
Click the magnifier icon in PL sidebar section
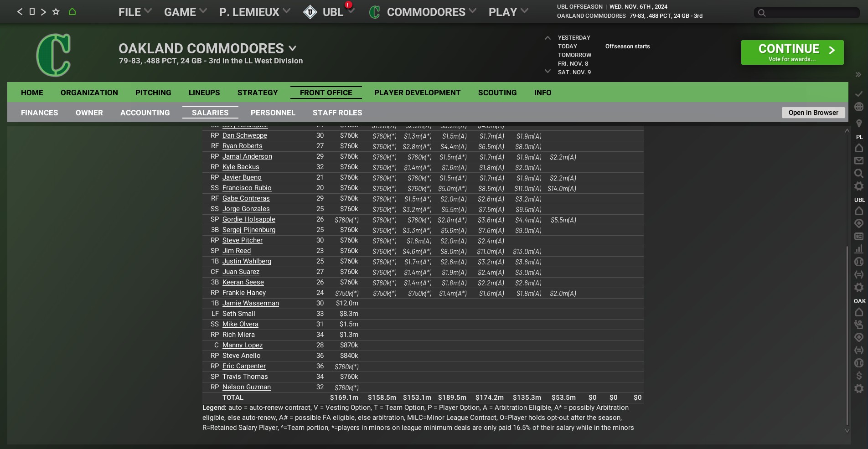click(859, 173)
